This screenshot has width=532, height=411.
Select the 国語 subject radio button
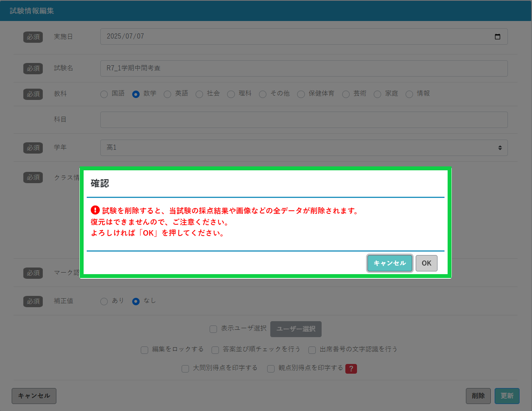[104, 94]
